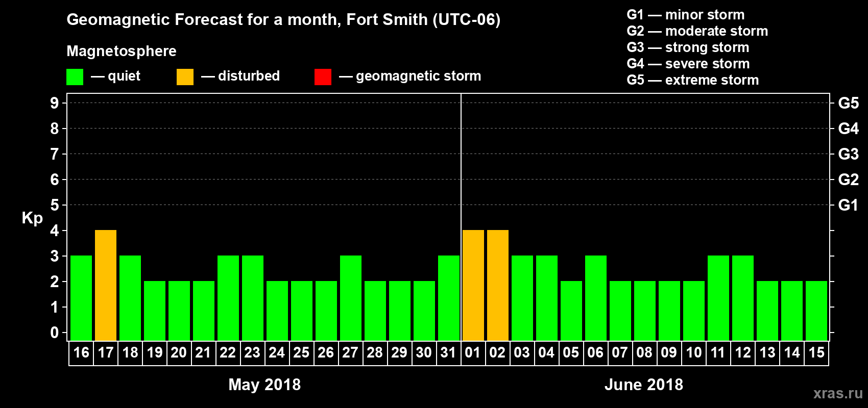Click 'G2 — moderate storm' legend text
This screenshot has height=408, width=868.
pos(697,31)
